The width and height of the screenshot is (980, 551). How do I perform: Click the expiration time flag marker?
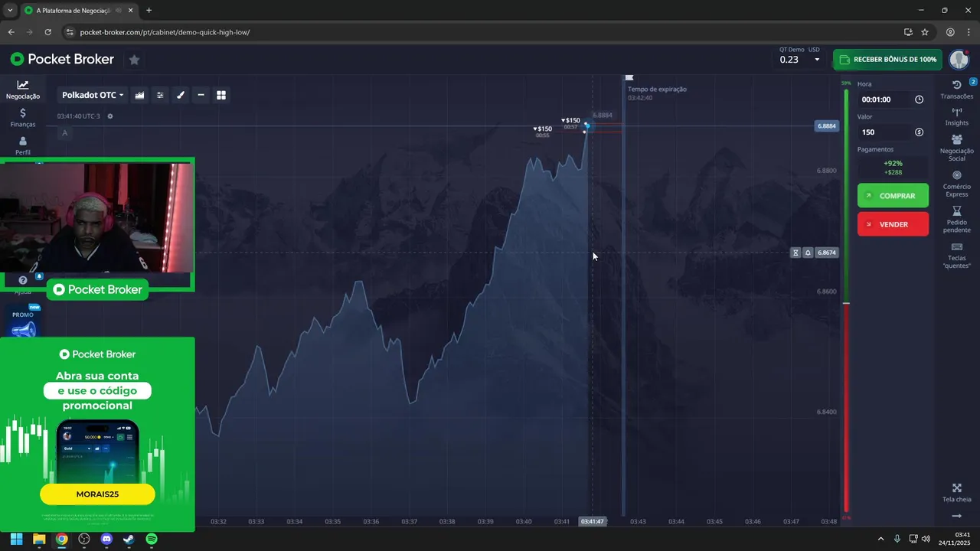(x=629, y=77)
